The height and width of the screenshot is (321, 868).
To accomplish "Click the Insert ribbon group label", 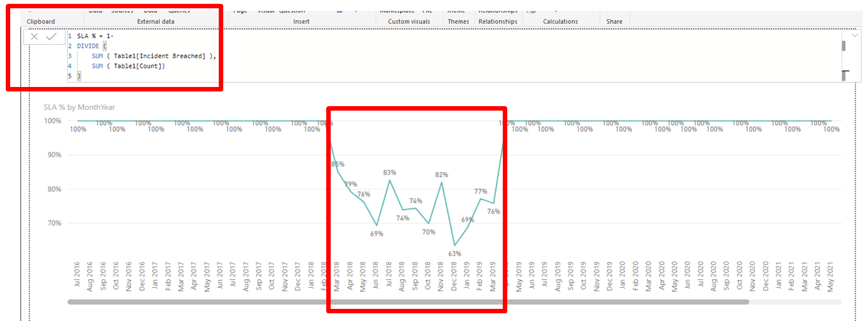I will (x=301, y=22).
